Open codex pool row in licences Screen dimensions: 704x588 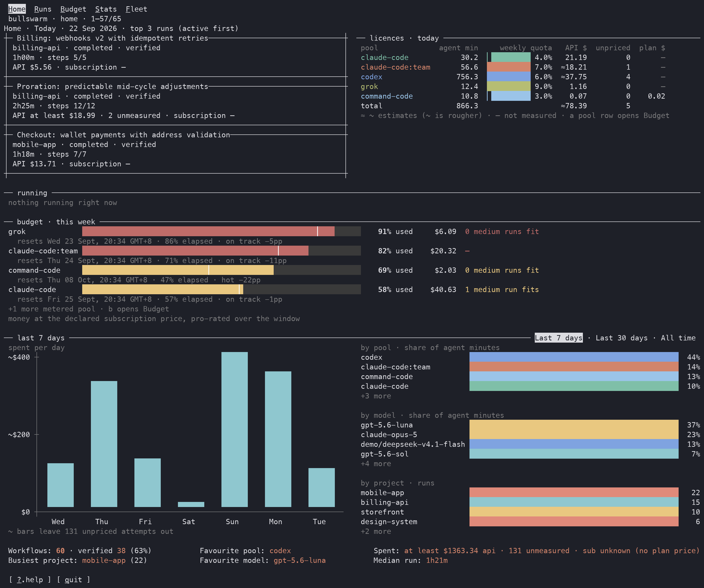pos(513,77)
